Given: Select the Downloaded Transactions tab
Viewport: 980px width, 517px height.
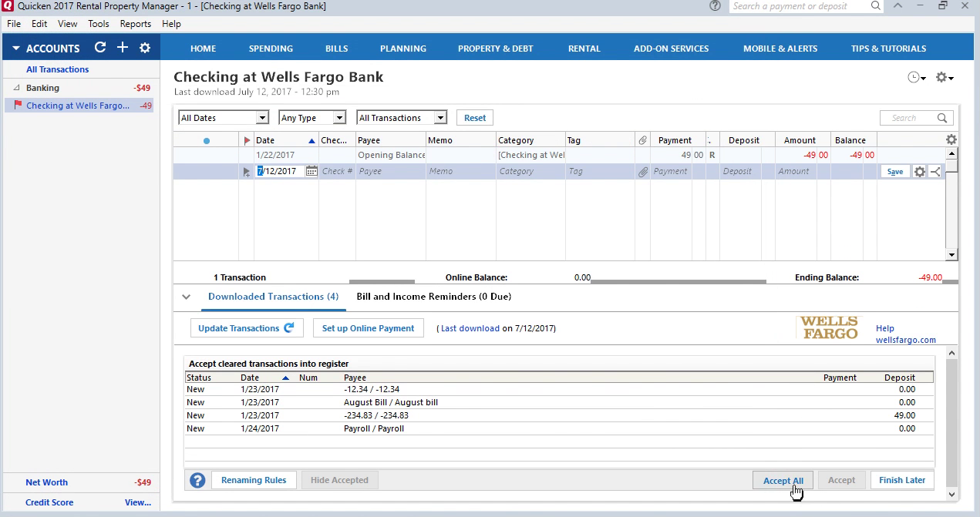Looking at the screenshot, I should point(273,297).
